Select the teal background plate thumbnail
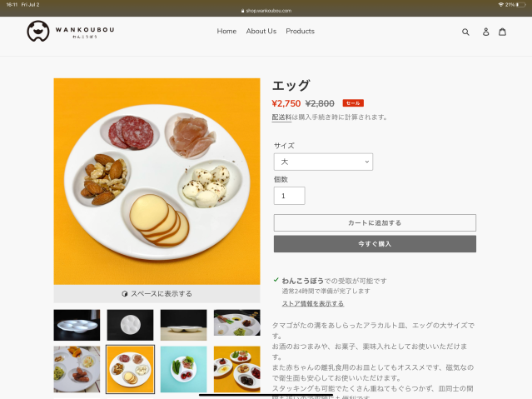 point(183,369)
